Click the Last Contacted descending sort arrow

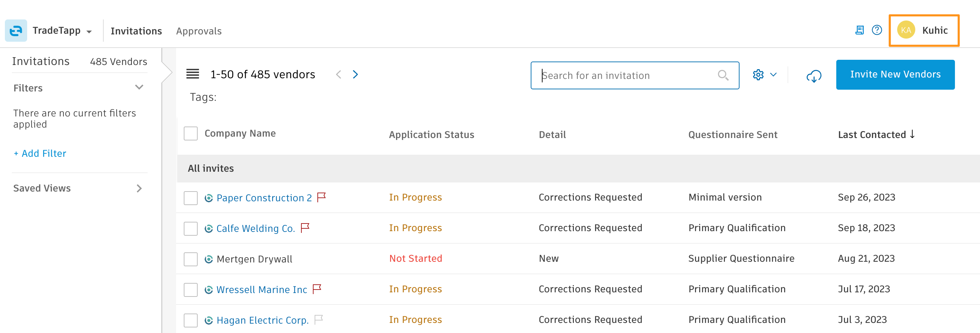point(912,134)
